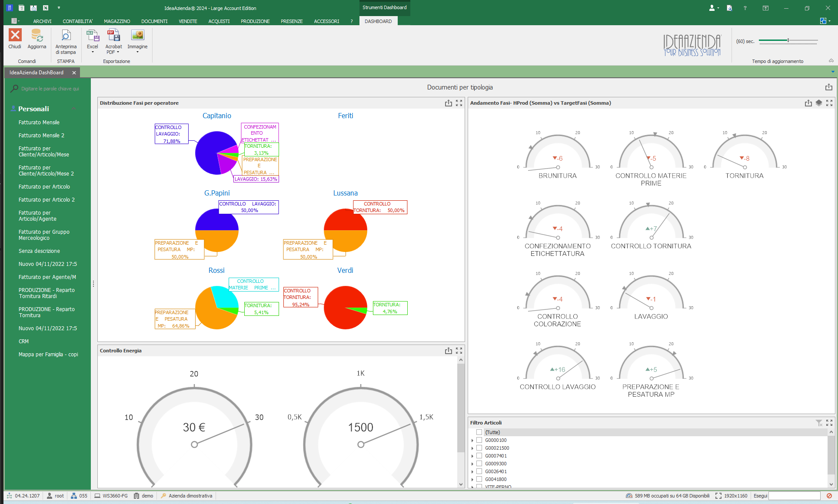This screenshot has height=504, width=838.
Task: Maximize the Andamento Fasi panel
Action: 829,103
